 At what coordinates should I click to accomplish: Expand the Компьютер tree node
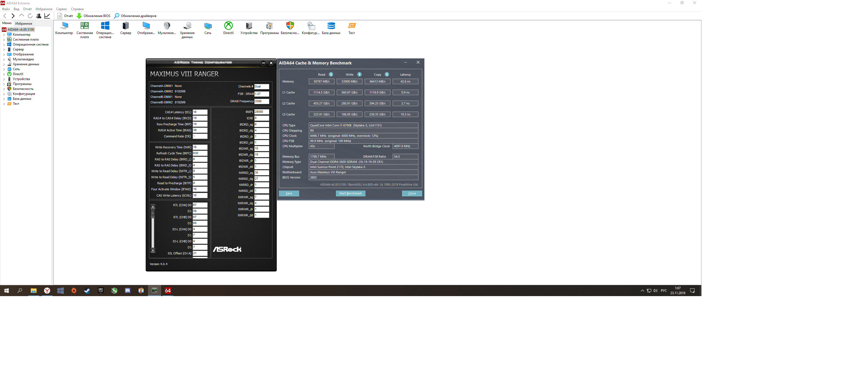[4, 35]
